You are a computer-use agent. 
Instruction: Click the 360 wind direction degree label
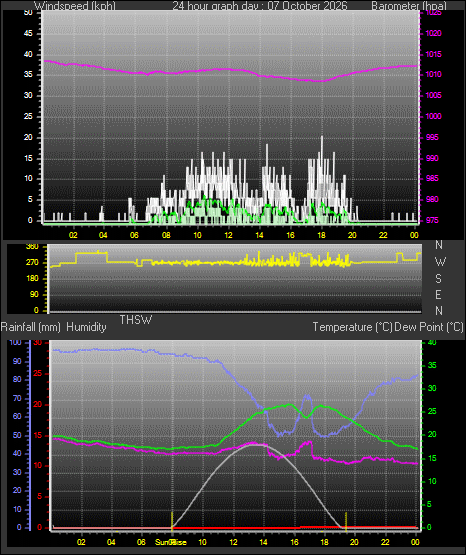[32, 247]
